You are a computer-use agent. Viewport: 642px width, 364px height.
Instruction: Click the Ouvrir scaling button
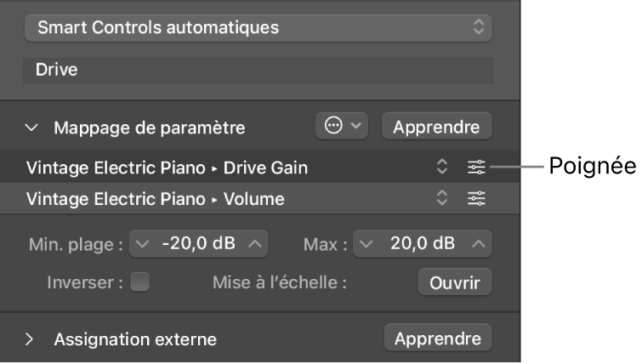pos(455,282)
